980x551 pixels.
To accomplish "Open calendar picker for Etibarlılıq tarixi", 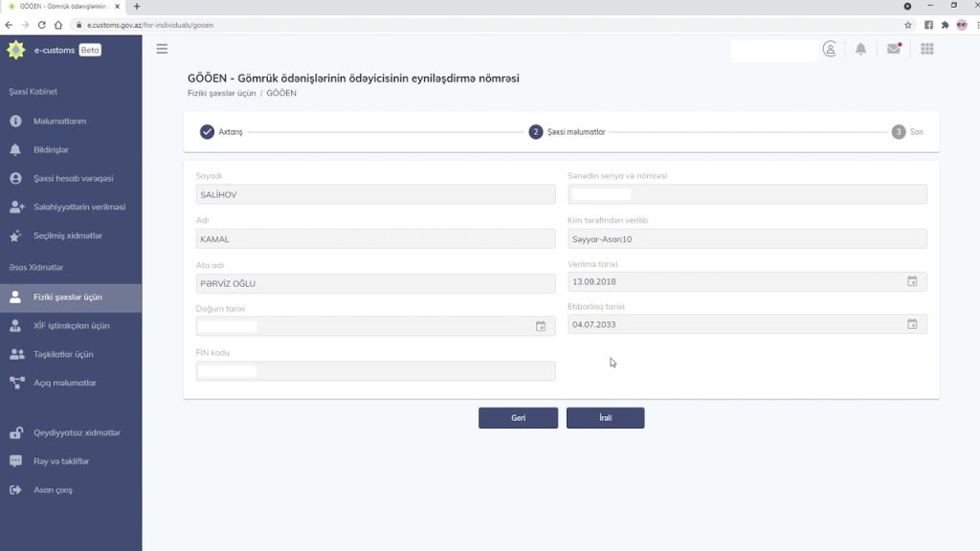I will point(912,324).
